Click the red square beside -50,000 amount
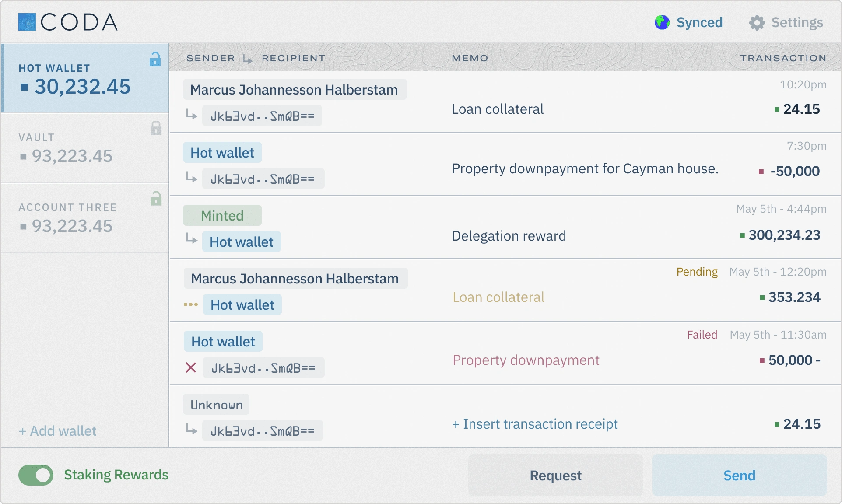 (x=761, y=171)
